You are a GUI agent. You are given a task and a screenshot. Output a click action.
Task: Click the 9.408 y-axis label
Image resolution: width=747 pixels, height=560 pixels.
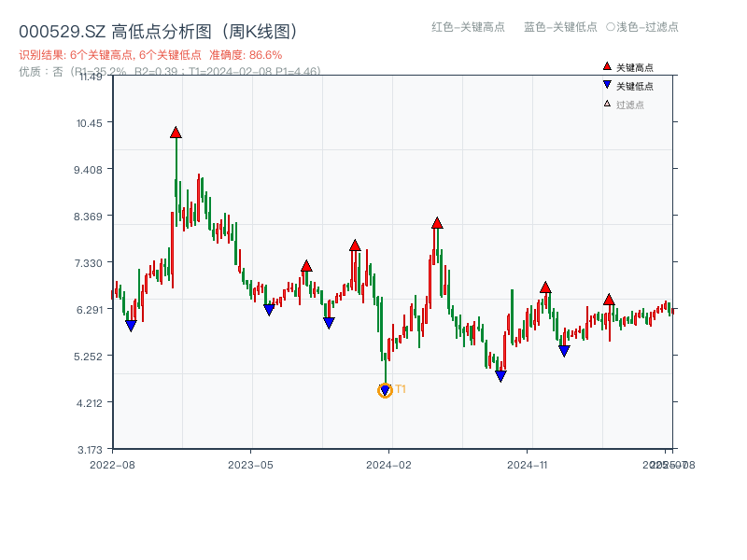pos(88,170)
